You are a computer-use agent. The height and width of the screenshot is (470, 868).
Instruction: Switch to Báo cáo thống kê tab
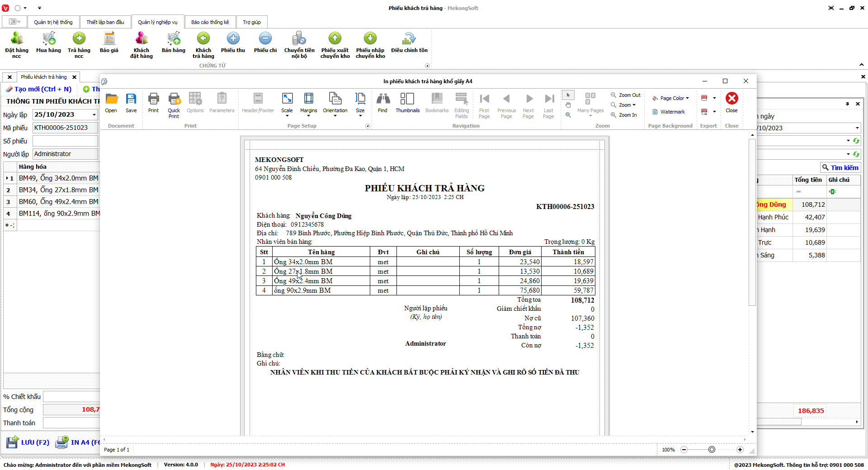click(x=210, y=22)
